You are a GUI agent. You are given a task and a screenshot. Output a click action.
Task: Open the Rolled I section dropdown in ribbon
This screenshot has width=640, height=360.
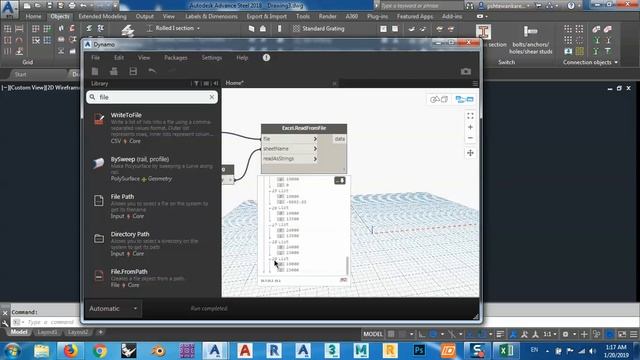[x=198, y=29]
